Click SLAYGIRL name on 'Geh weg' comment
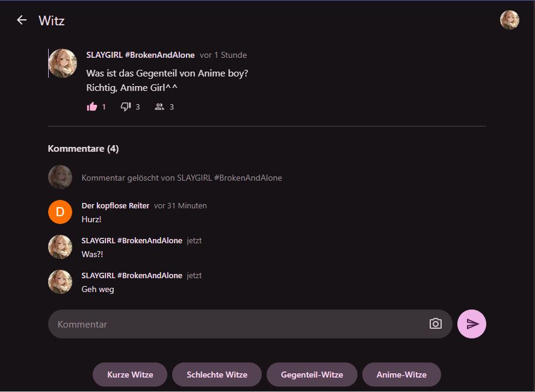Viewport: 535px width, 392px height. click(132, 275)
